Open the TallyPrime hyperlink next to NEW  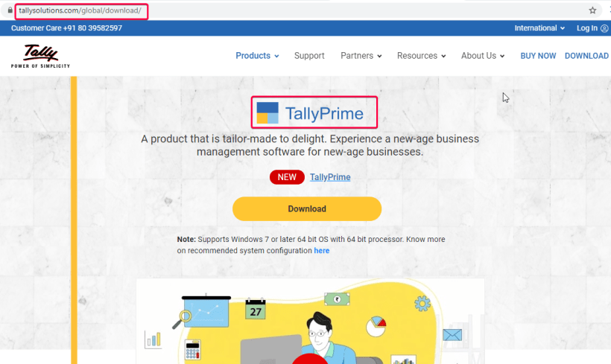pos(330,177)
